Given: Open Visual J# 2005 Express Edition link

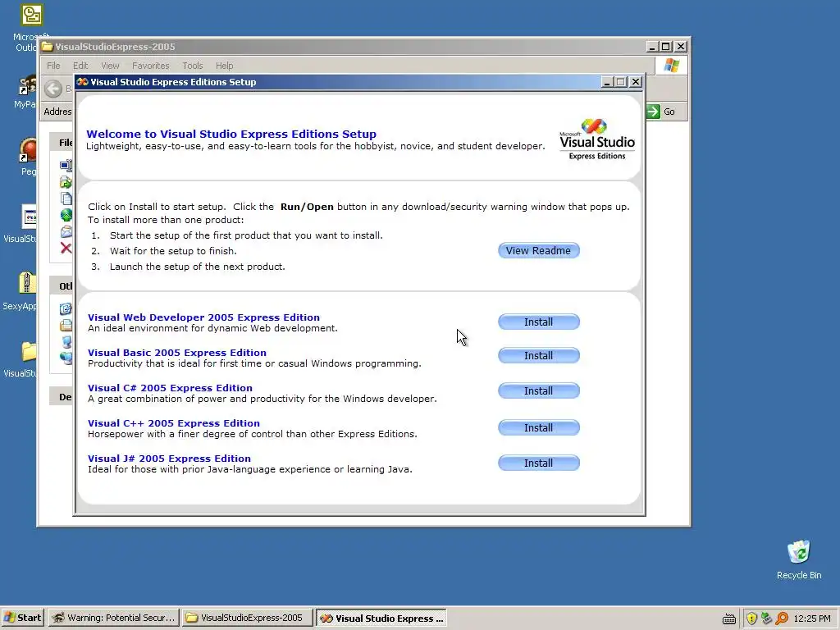Looking at the screenshot, I should coord(169,459).
